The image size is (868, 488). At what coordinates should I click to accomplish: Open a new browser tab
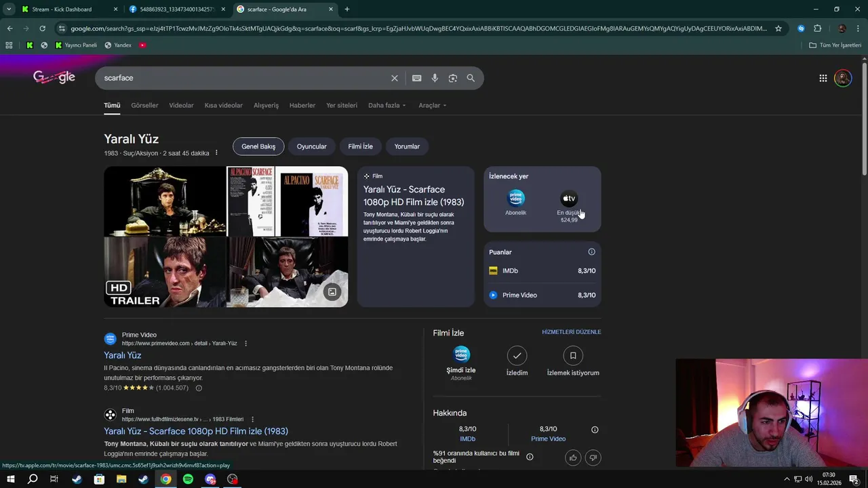click(x=347, y=9)
